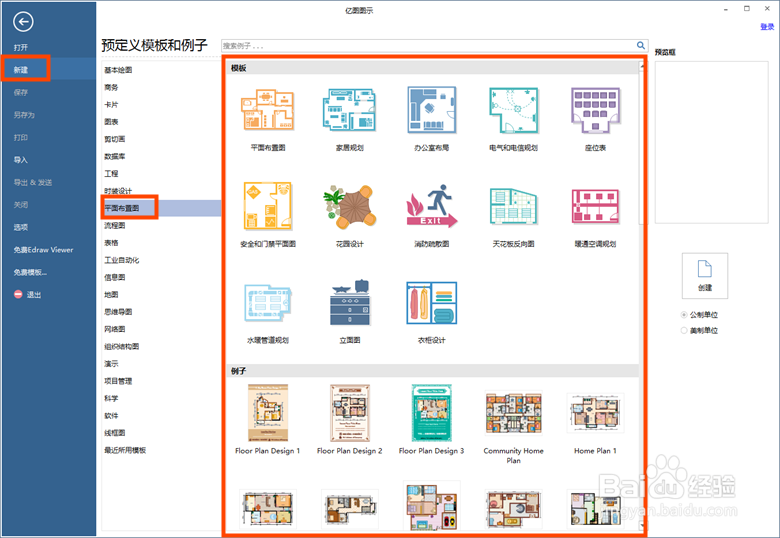Select the 思维导图 category

point(118,312)
